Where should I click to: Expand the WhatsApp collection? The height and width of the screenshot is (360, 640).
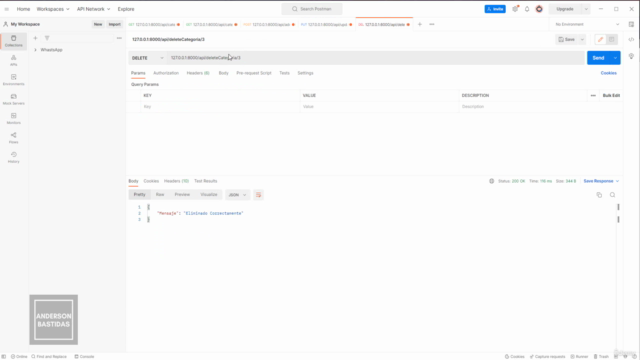(x=35, y=50)
